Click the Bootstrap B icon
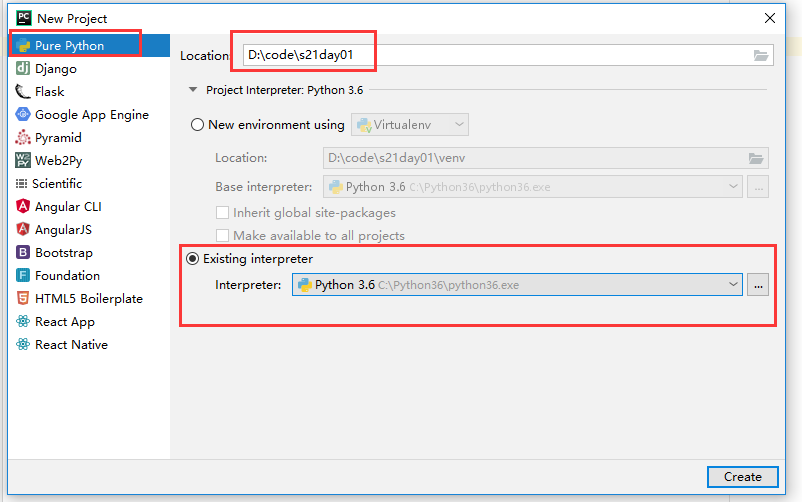802x502 pixels. pyautogui.click(x=23, y=252)
